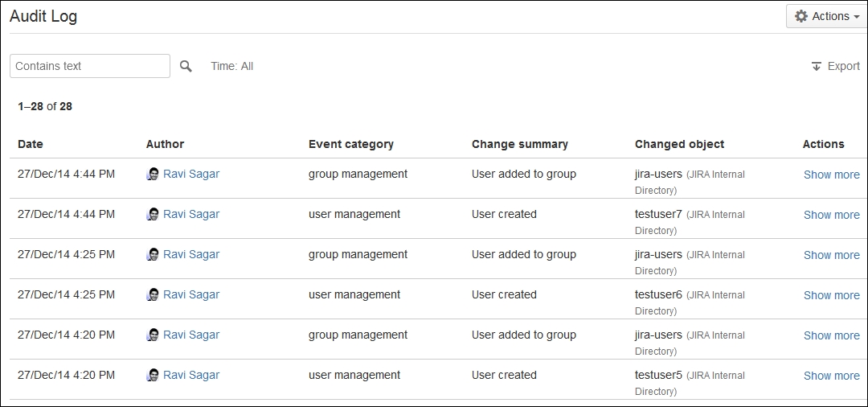
Task: Click author avatar in testuser7 row
Action: tap(153, 214)
